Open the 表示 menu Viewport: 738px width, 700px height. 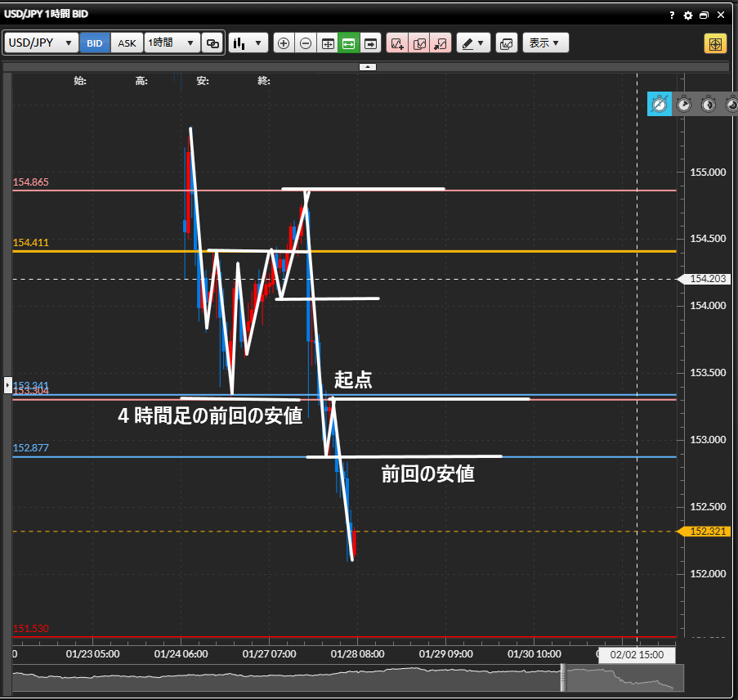point(545,43)
